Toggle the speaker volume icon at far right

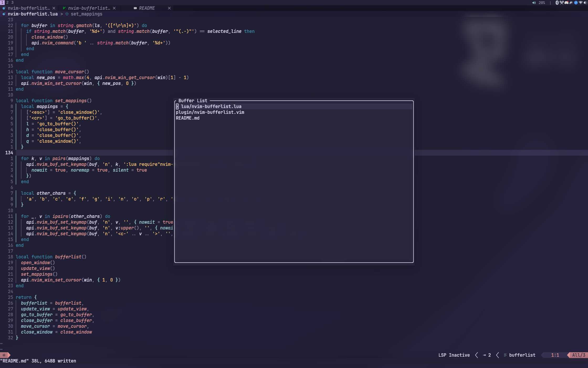[585, 3]
